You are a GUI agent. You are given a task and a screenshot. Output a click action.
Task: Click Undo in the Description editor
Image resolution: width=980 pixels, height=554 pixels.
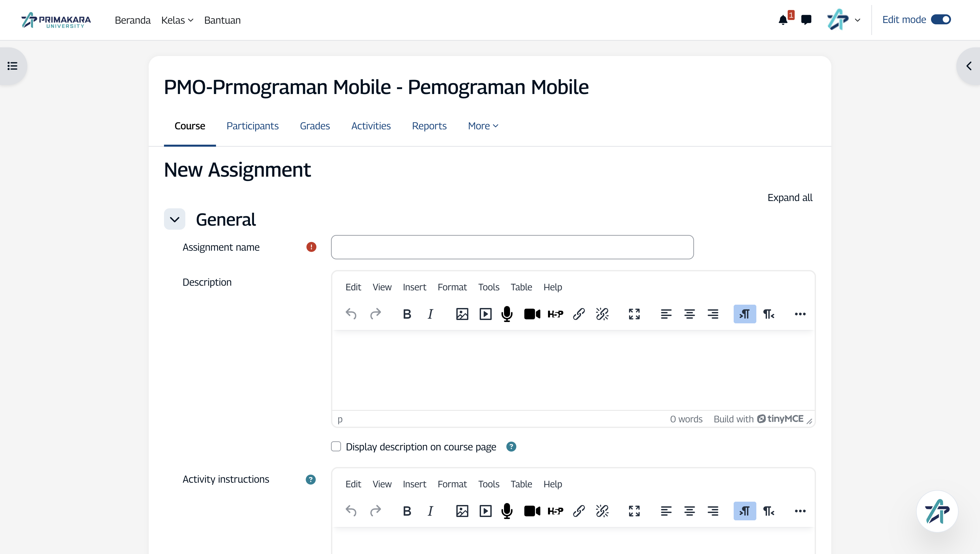(351, 314)
